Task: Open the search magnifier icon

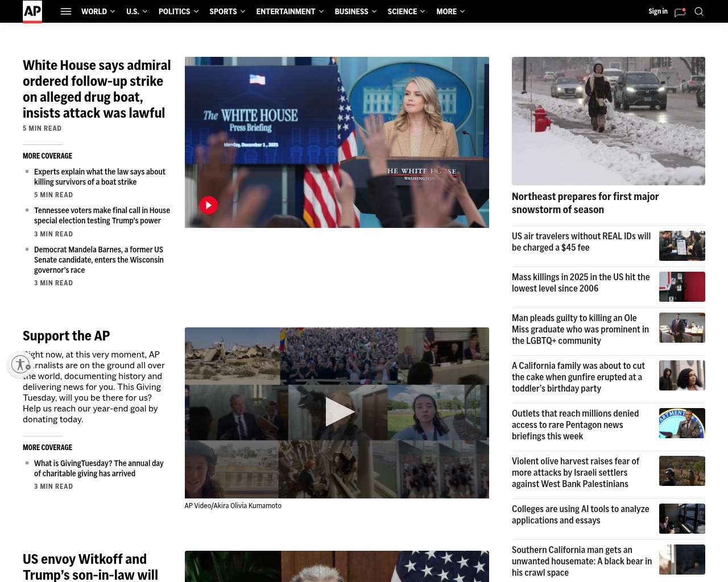Action: click(699, 11)
